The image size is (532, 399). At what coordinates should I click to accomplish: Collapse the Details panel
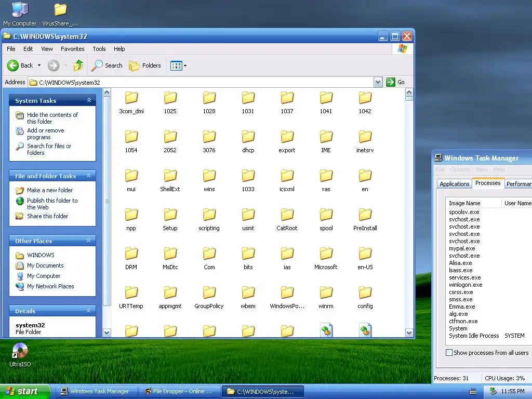(x=89, y=311)
